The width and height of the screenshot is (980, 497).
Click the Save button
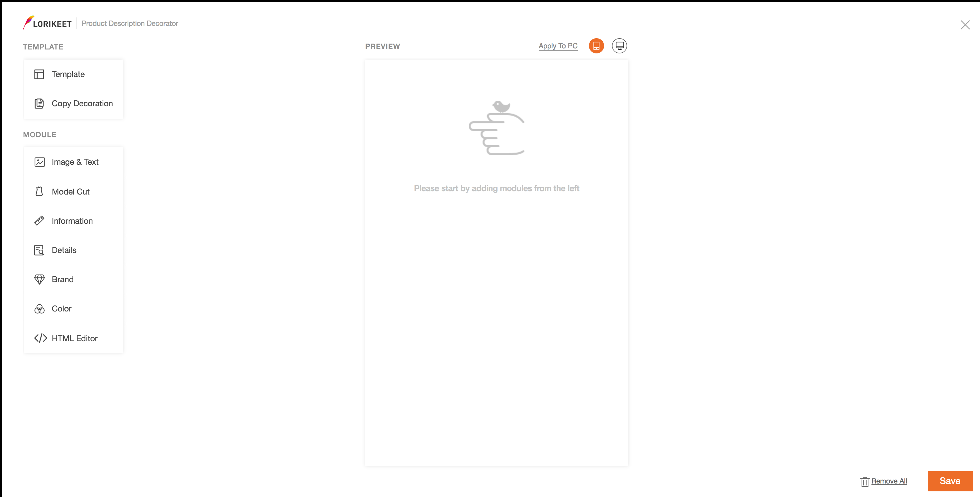[x=950, y=480]
